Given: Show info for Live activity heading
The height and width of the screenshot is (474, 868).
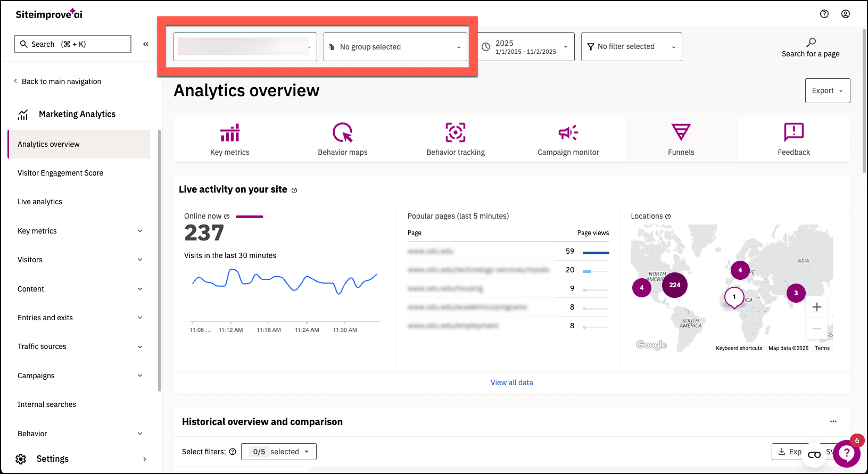Looking at the screenshot, I should [294, 190].
